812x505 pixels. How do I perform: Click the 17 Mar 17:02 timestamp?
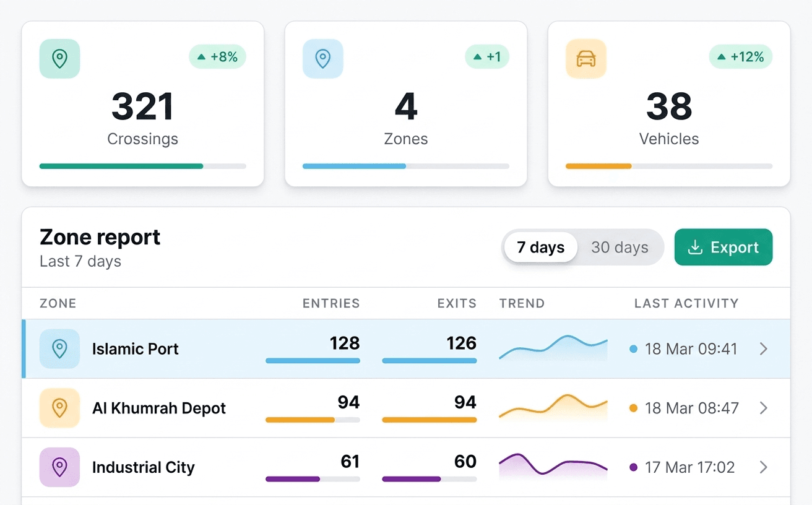690,467
